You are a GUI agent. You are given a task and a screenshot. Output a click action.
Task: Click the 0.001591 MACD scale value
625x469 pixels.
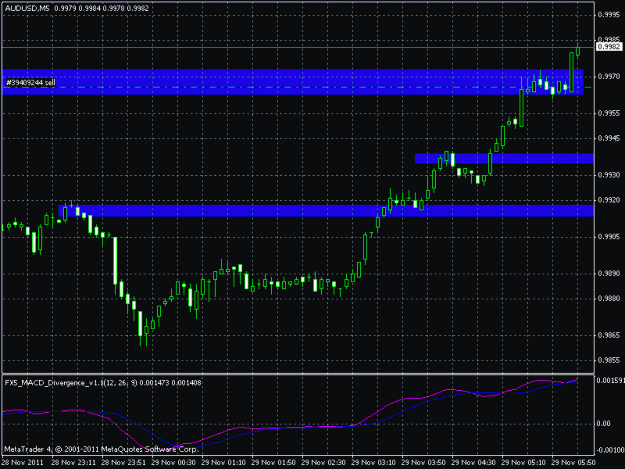[x=610, y=381]
